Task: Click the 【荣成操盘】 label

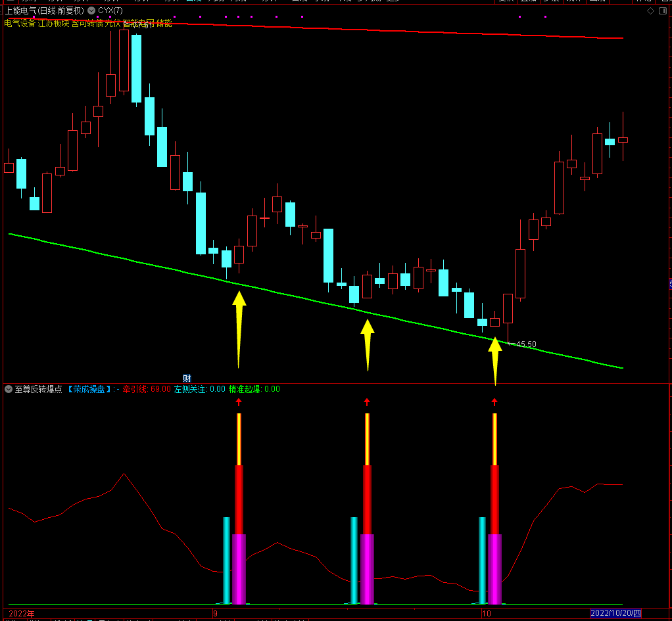Action: coord(89,389)
